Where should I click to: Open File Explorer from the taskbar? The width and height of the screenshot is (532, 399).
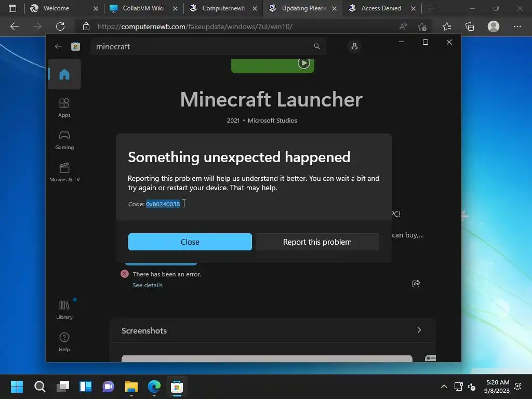click(131, 387)
